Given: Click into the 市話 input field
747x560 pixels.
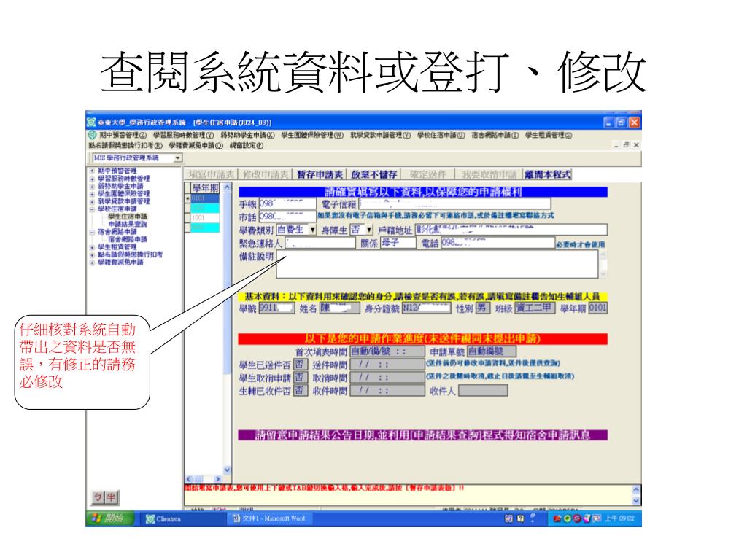Looking at the screenshot, I should 287,217.
